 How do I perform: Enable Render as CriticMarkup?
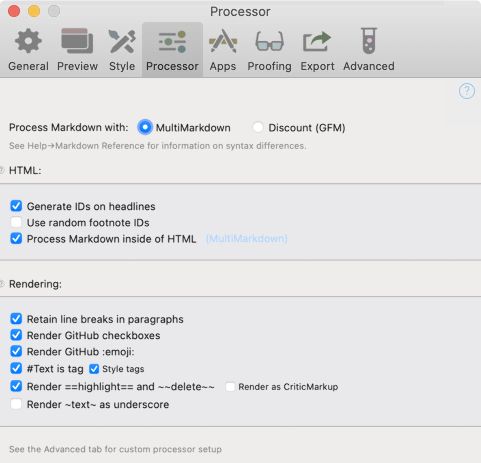(x=230, y=387)
